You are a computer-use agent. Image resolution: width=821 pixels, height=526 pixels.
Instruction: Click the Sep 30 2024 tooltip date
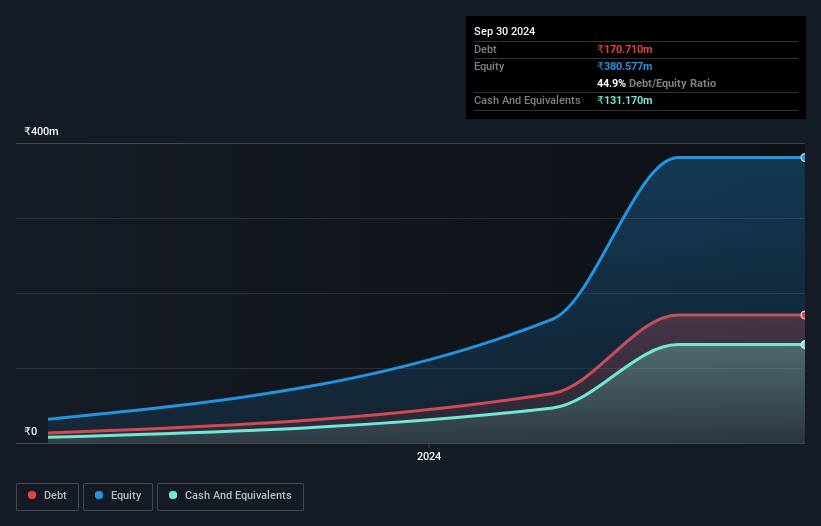[x=504, y=31]
